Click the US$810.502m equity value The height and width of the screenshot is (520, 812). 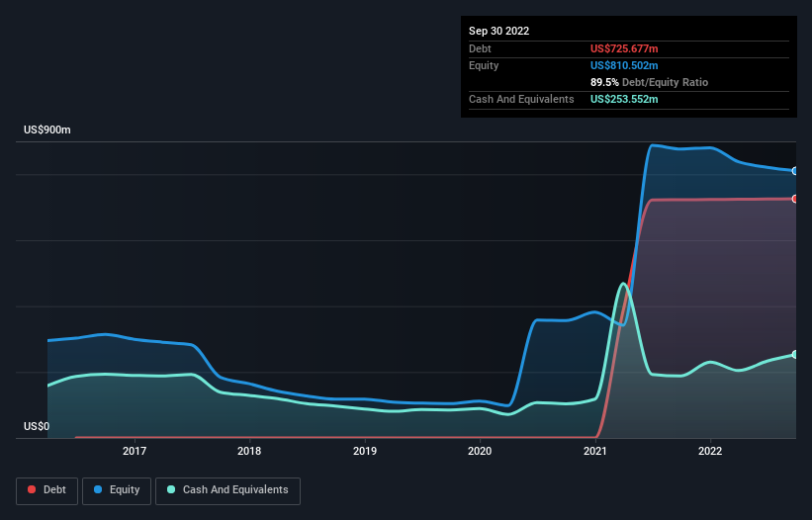pyautogui.click(x=624, y=65)
